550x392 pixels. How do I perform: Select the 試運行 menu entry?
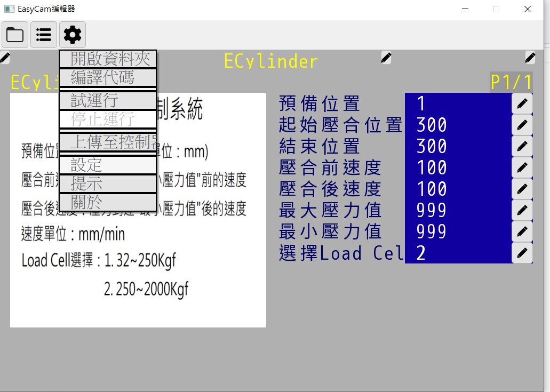click(x=108, y=100)
